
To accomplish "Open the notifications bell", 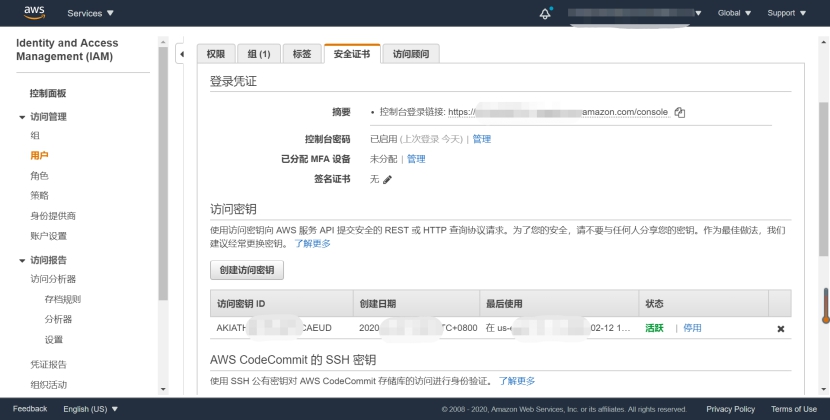I will pos(545,13).
